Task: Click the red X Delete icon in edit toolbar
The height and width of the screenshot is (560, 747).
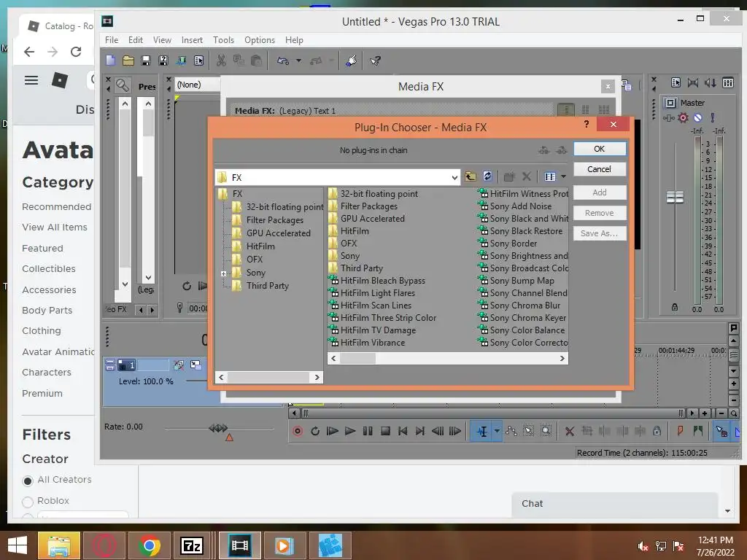Action: 569,432
